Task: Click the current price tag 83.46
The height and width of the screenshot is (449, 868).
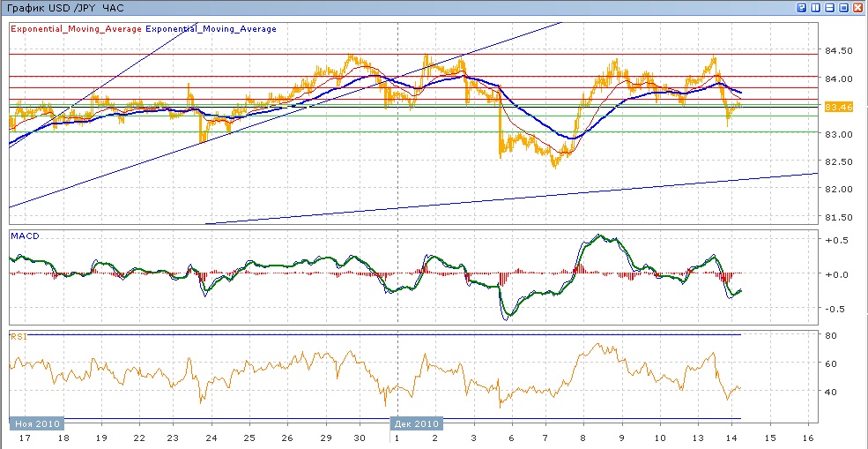Action: [x=837, y=107]
